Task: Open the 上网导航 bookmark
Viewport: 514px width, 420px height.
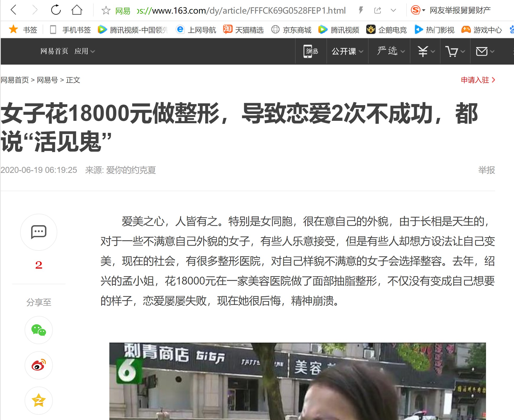Action: click(x=196, y=30)
